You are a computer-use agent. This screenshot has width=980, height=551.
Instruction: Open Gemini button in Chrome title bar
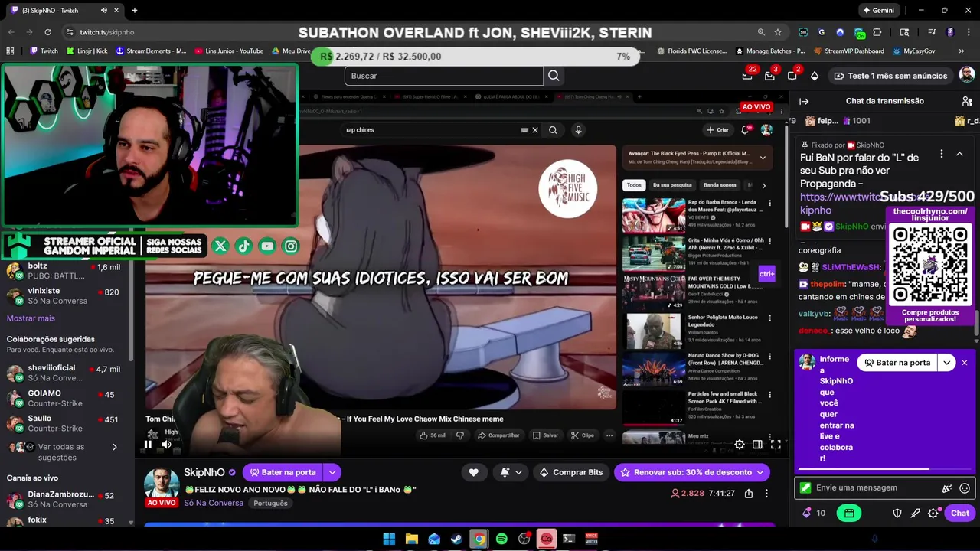pyautogui.click(x=879, y=10)
